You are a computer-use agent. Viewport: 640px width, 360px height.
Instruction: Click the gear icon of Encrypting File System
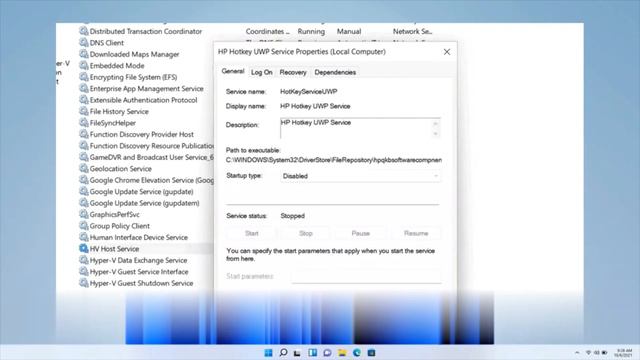84,77
